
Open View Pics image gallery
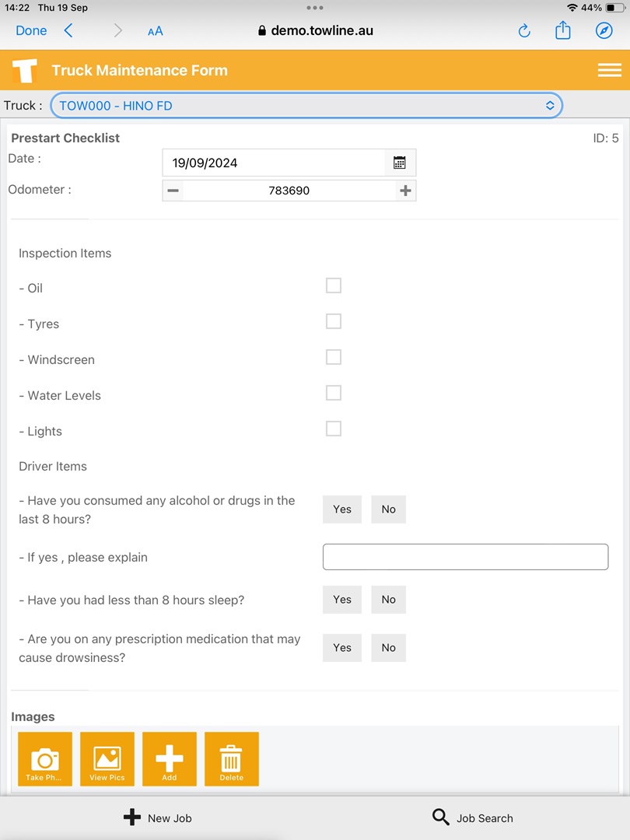pyautogui.click(x=107, y=758)
